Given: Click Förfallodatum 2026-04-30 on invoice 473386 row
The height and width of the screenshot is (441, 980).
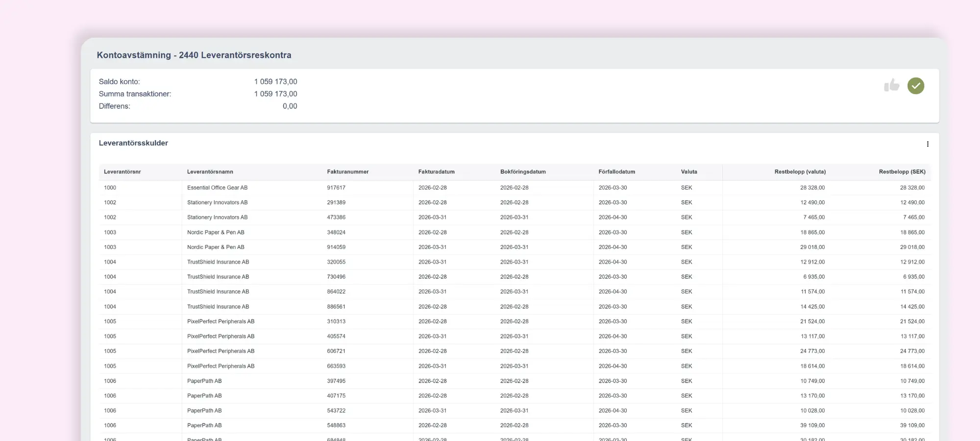Looking at the screenshot, I should [x=612, y=217].
